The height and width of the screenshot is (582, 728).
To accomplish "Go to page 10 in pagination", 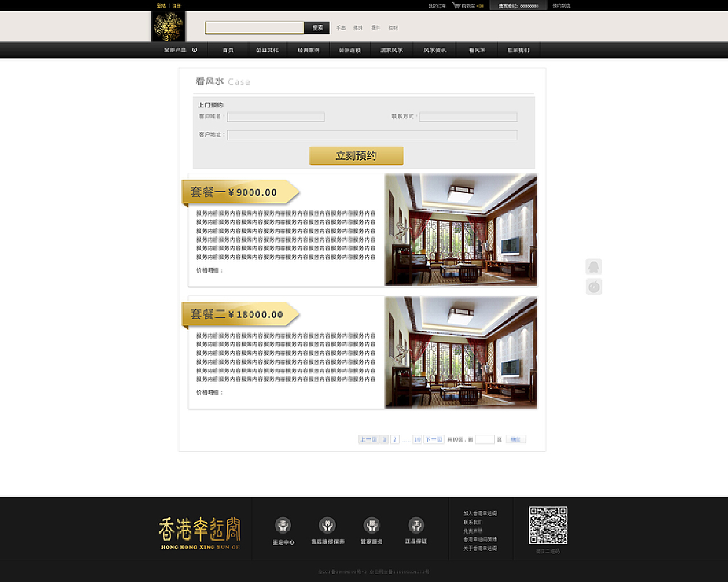I will click(x=417, y=439).
